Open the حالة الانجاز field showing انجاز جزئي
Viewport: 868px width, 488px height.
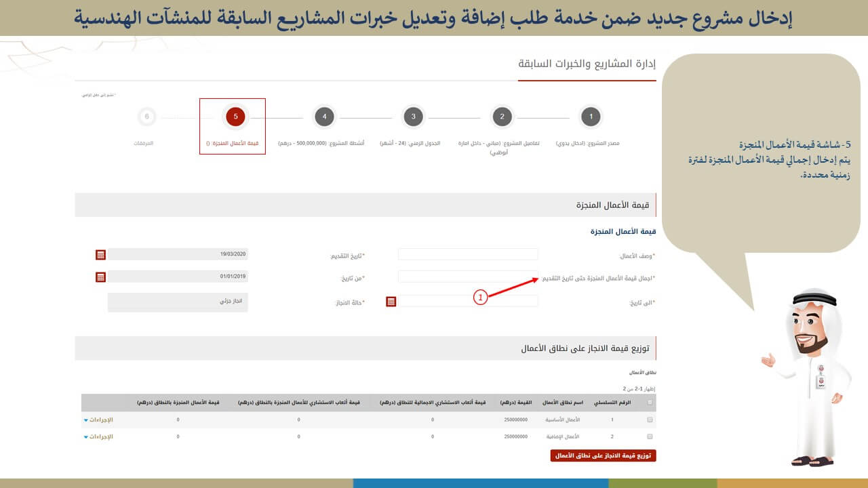pos(178,302)
